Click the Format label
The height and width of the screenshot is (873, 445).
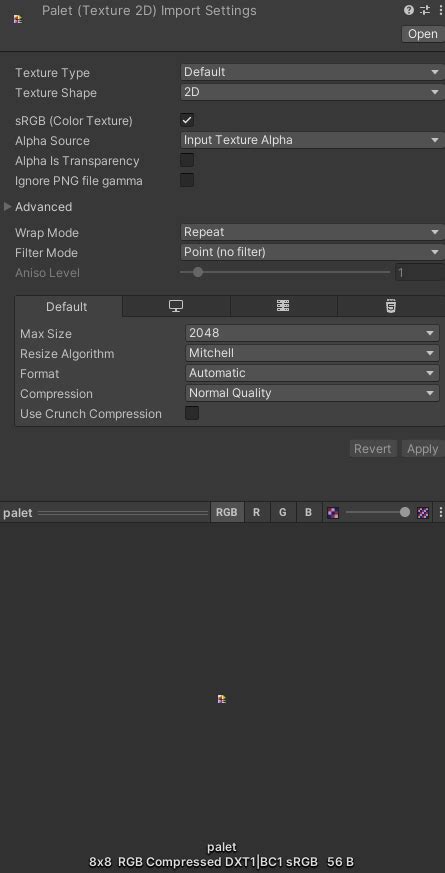tap(40, 374)
